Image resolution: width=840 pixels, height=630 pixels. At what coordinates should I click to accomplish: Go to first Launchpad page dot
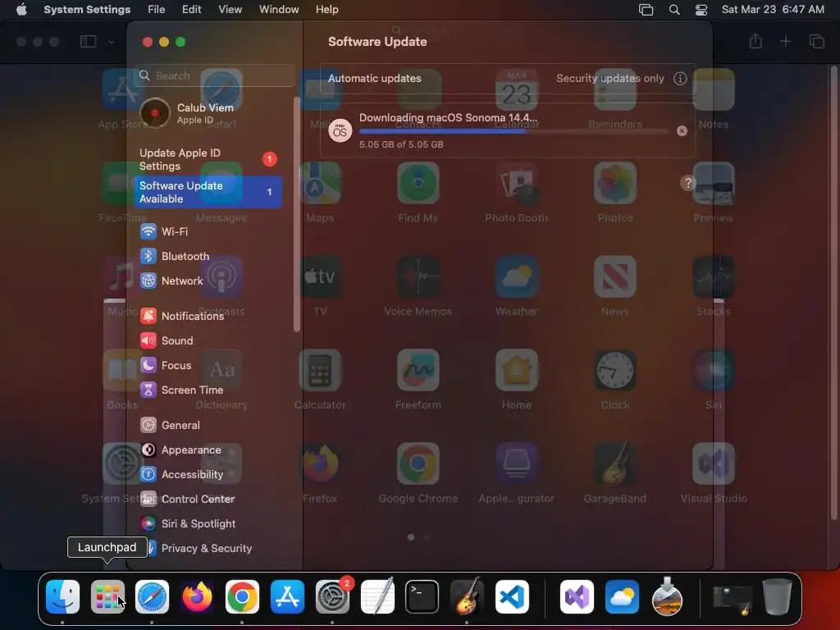coord(411,536)
